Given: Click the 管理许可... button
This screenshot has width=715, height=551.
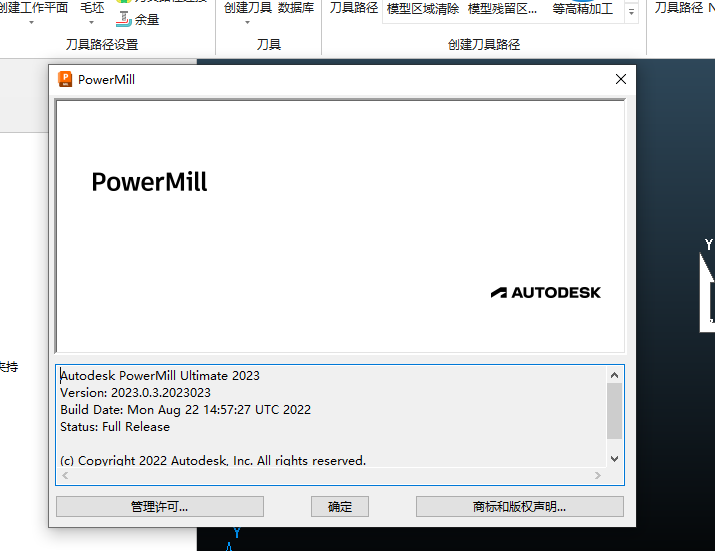Looking at the screenshot, I should point(160,506).
